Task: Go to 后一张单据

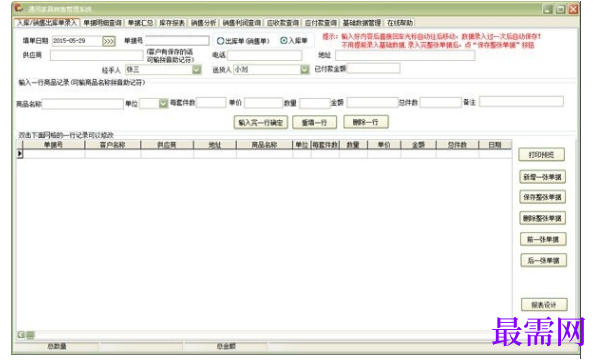Action: tap(544, 261)
